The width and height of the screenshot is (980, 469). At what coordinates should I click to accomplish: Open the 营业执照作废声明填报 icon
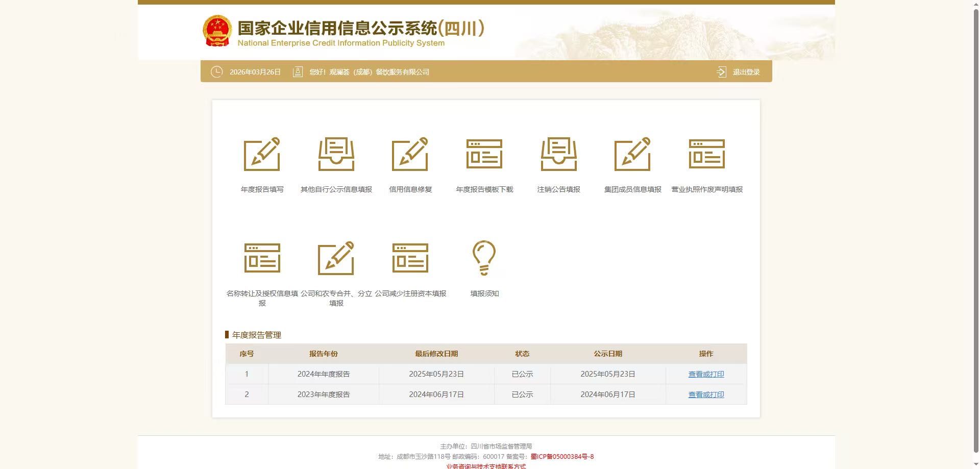706,154
